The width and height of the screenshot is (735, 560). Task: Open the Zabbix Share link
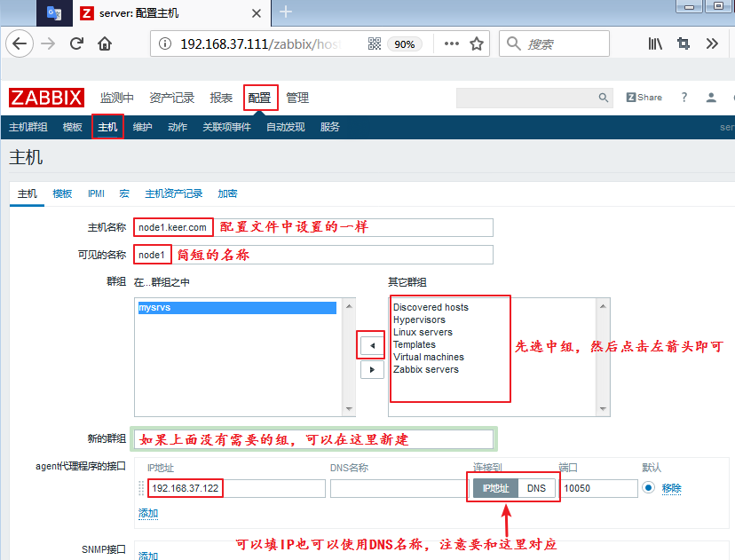point(644,98)
